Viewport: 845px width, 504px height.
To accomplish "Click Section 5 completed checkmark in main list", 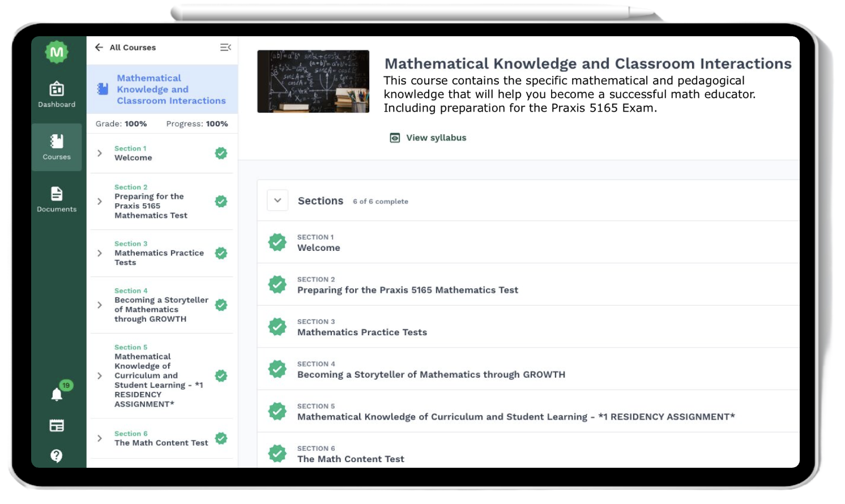I will [x=277, y=411].
